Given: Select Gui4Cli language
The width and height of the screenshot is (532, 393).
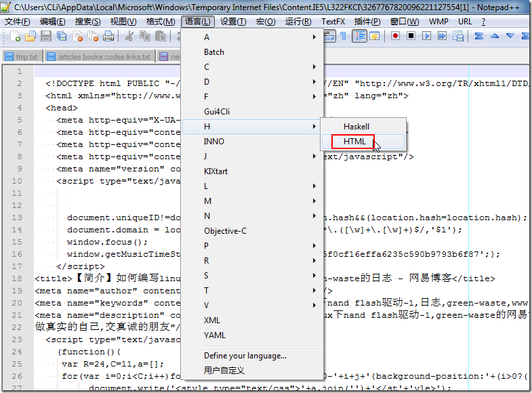Looking at the screenshot, I should tap(251, 112).
